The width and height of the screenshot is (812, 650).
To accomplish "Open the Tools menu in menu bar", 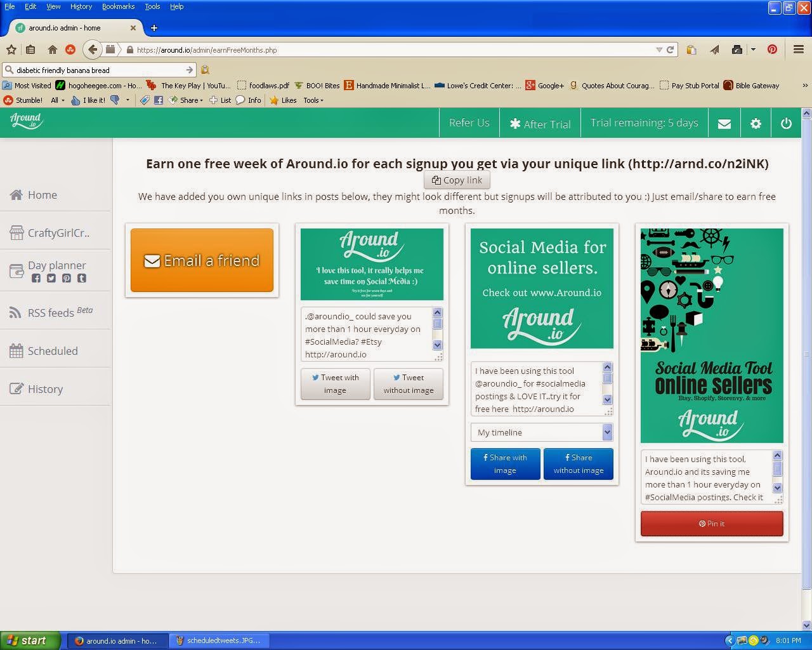I will coord(152,6).
